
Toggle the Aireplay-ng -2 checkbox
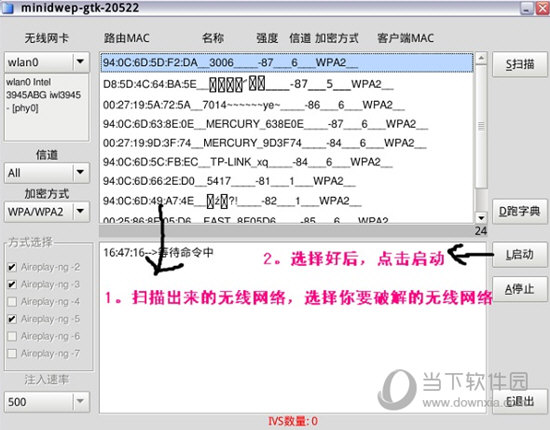tap(12, 267)
